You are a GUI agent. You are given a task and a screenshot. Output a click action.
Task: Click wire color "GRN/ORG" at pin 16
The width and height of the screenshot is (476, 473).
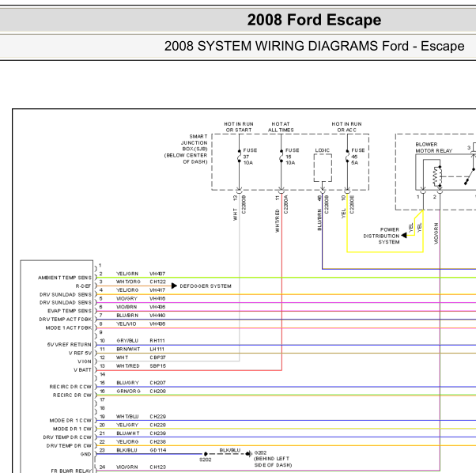point(128,392)
